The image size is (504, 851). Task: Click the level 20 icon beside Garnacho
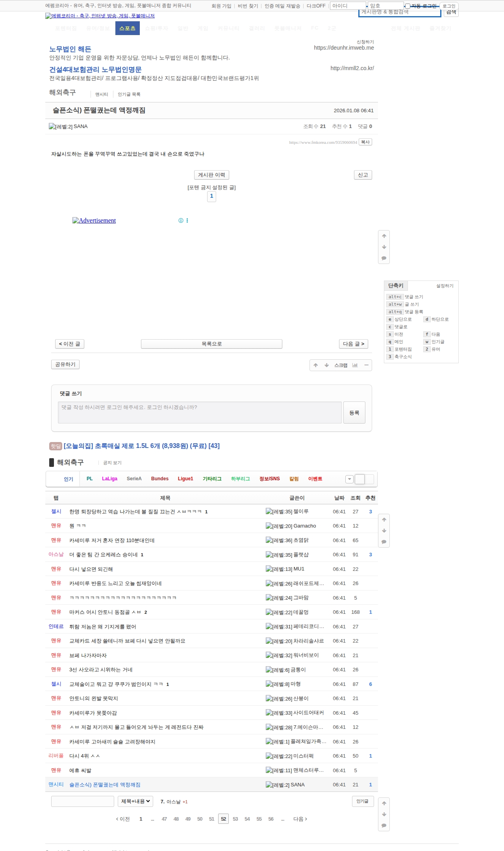point(279,526)
